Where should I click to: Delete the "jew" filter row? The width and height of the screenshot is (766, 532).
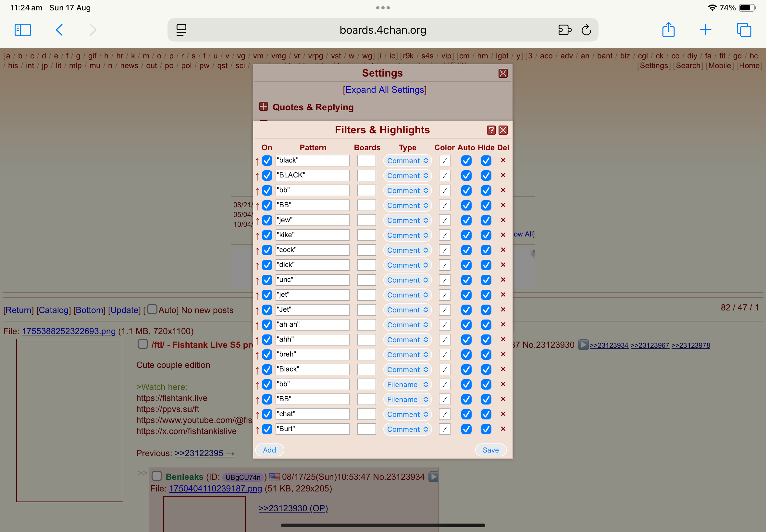pos(503,220)
